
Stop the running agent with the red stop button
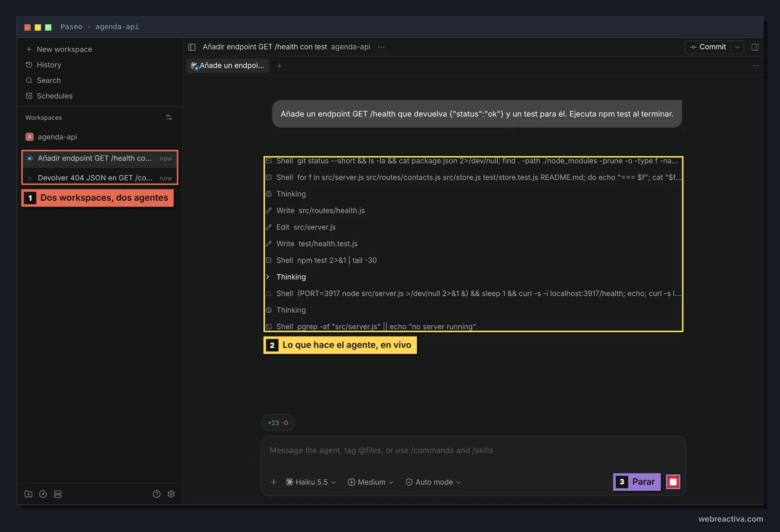[x=673, y=482]
